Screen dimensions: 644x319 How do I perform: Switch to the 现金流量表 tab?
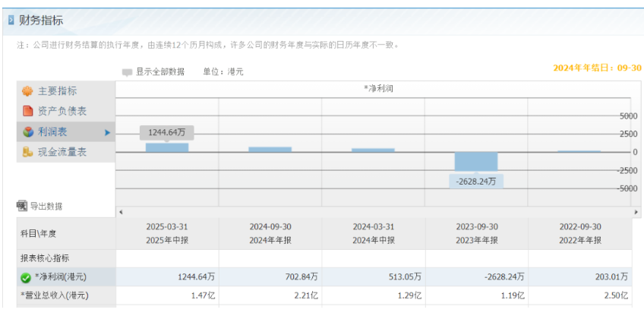click(62, 153)
